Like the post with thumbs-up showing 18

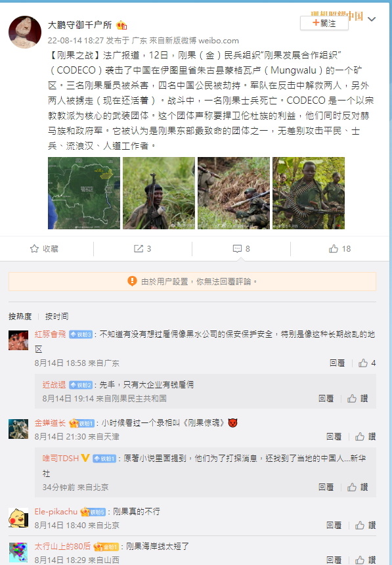click(334, 248)
